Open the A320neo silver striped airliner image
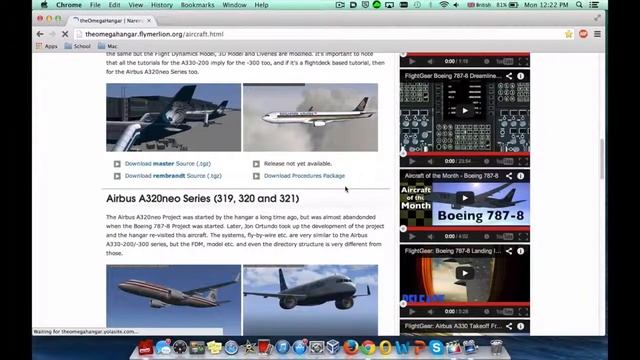Viewport: 640px width, 360px height. click(x=173, y=300)
